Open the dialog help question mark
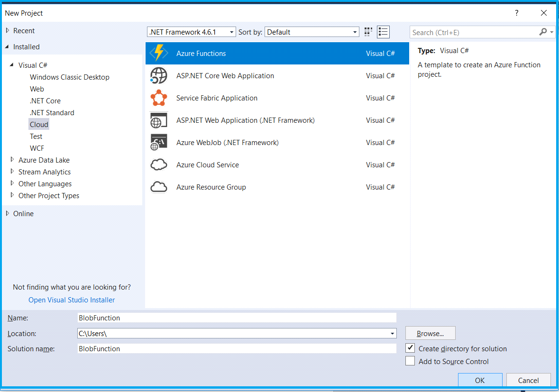Image resolution: width=559 pixels, height=392 pixels. pos(517,13)
